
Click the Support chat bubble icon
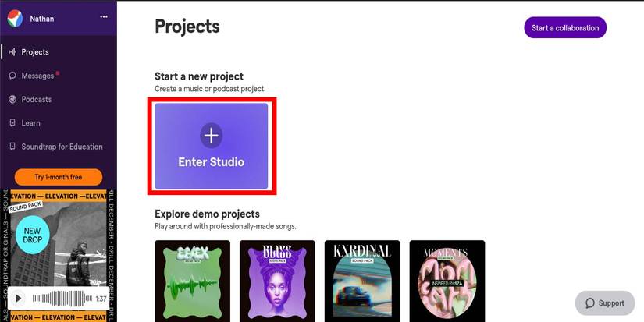coord(590,303)
